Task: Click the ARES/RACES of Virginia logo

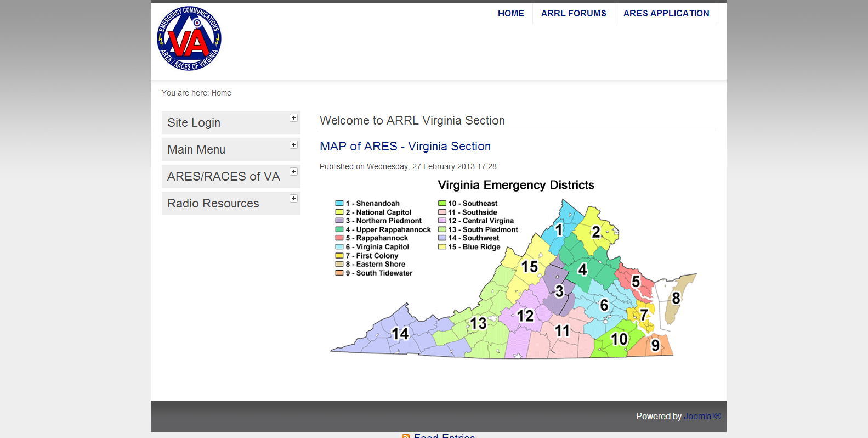Action: pyautogui.click(x=189, y=38)
